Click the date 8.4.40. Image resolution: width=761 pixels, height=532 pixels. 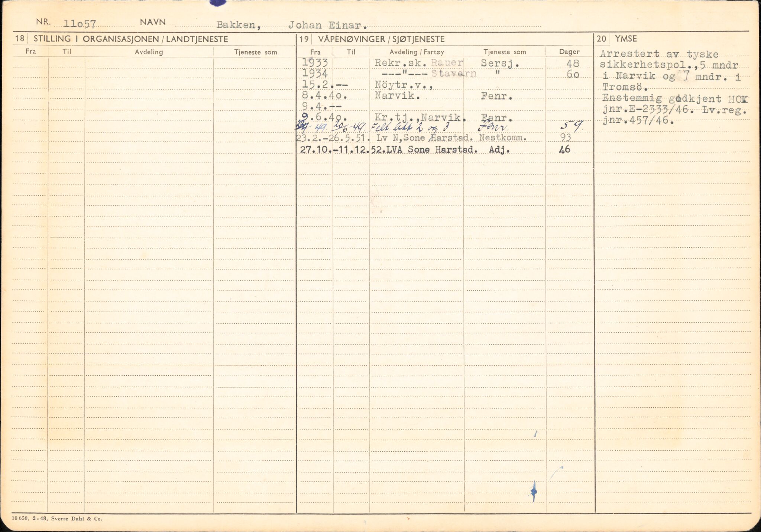coord(324,96)
